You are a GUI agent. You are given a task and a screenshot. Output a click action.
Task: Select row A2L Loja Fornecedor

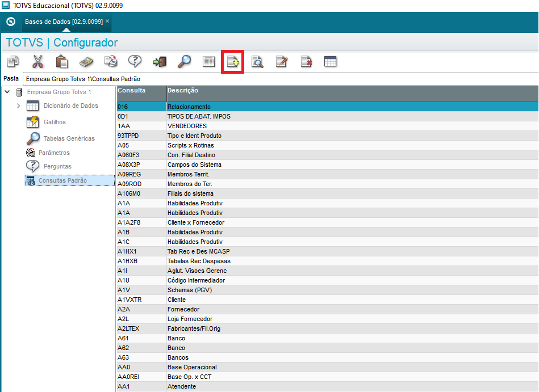coord(328,319)
